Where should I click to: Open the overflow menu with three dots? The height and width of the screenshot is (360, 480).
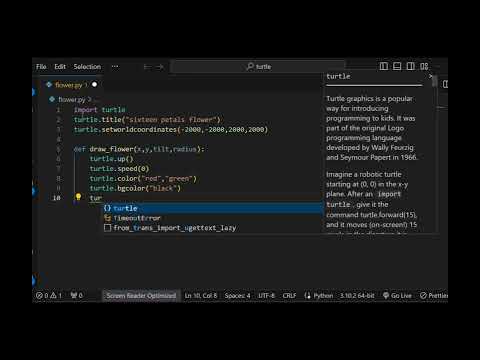point(115,66)
